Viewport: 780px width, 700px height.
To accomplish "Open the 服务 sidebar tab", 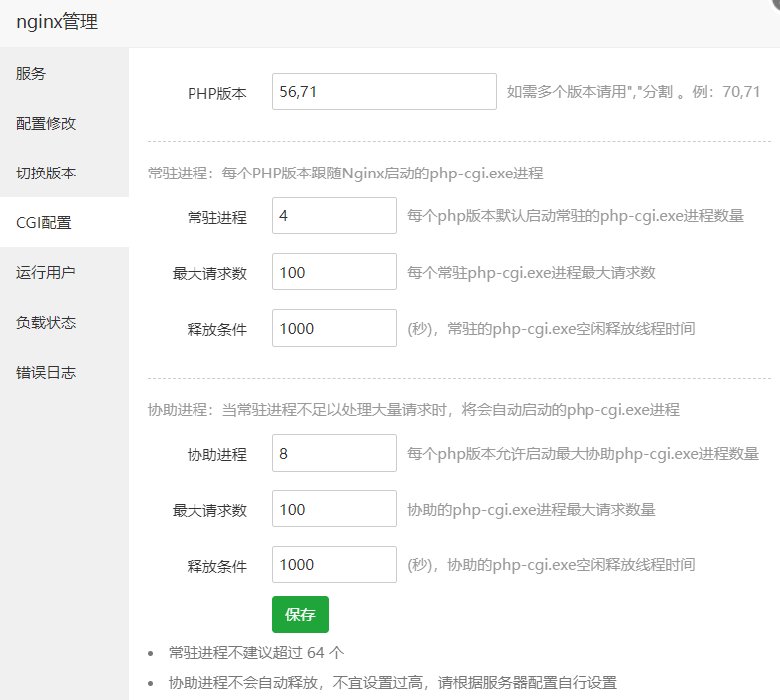I will (64, 73).
